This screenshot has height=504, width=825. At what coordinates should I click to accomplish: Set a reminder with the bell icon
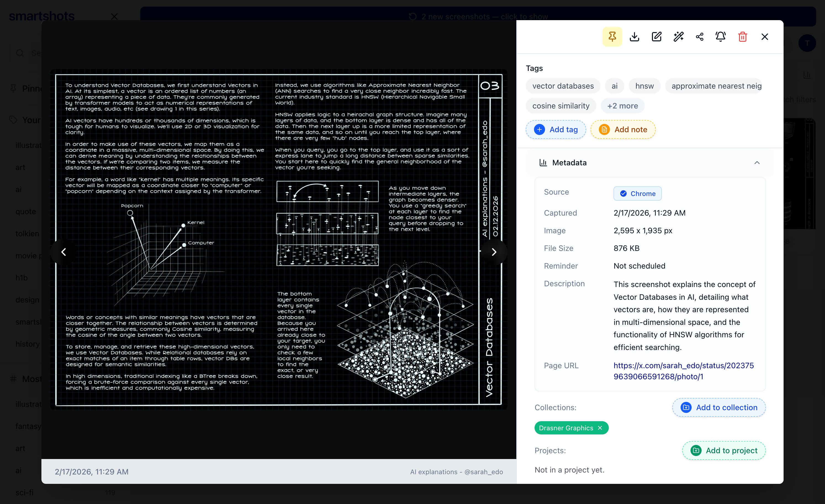(721, 36)
